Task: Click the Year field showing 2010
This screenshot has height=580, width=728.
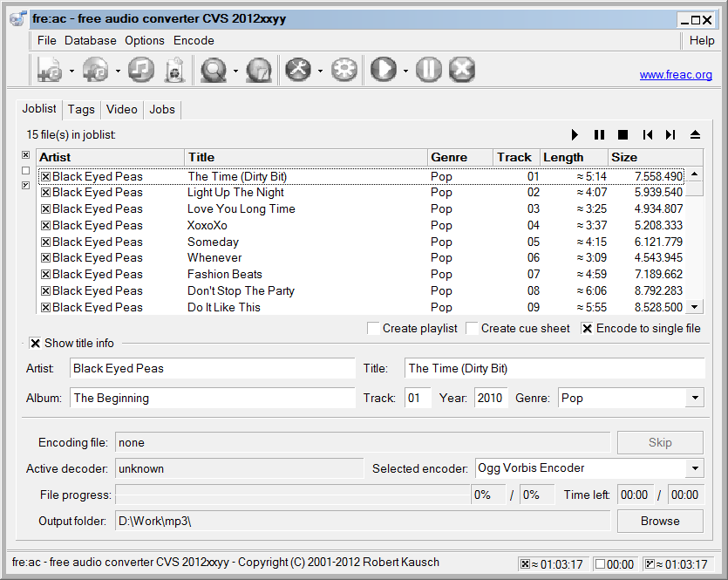Action: click(x=491, y=398)
